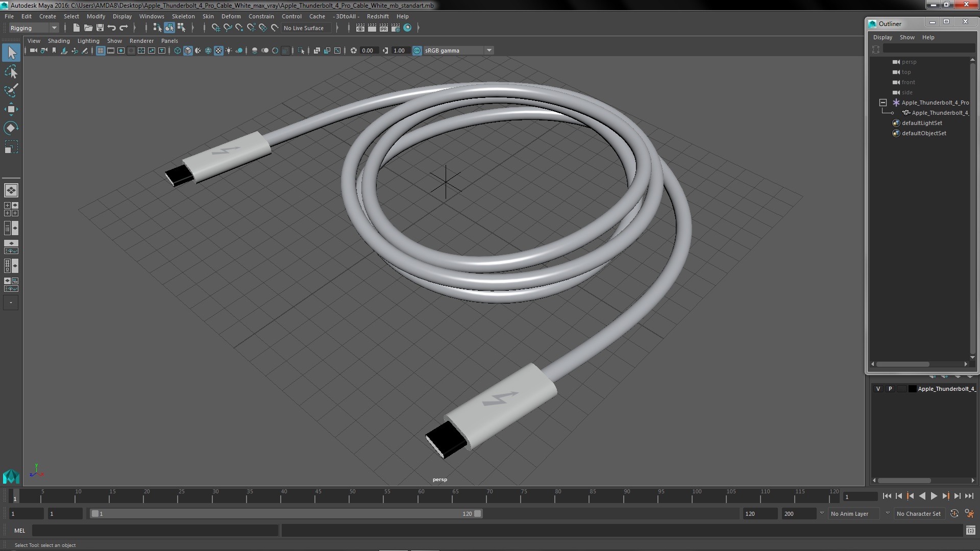
Task: Click No Live Surface field
Action: point(307,28)
